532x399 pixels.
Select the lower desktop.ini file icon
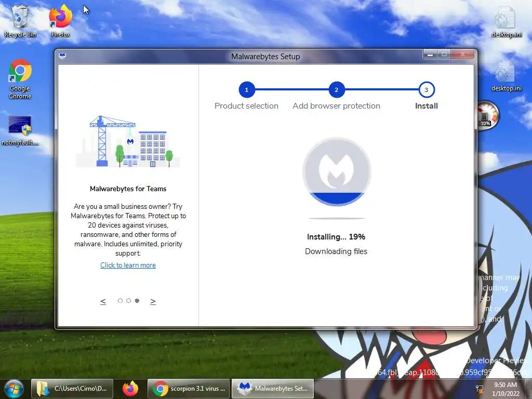coord(506,76)
